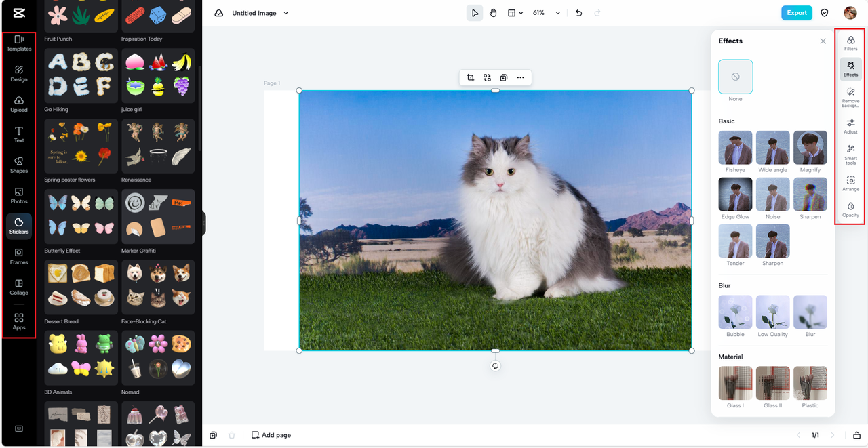The height and width of the screenshot is (448, 868).
Task: Open the Adjust settings icon
Action: point(850,125)
